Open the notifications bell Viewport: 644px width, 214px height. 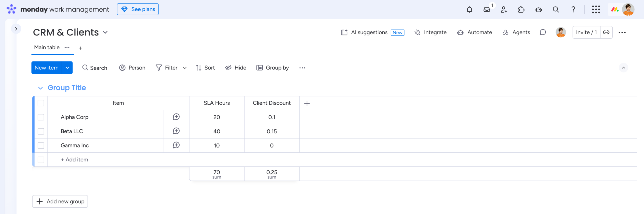click(469, 10)
